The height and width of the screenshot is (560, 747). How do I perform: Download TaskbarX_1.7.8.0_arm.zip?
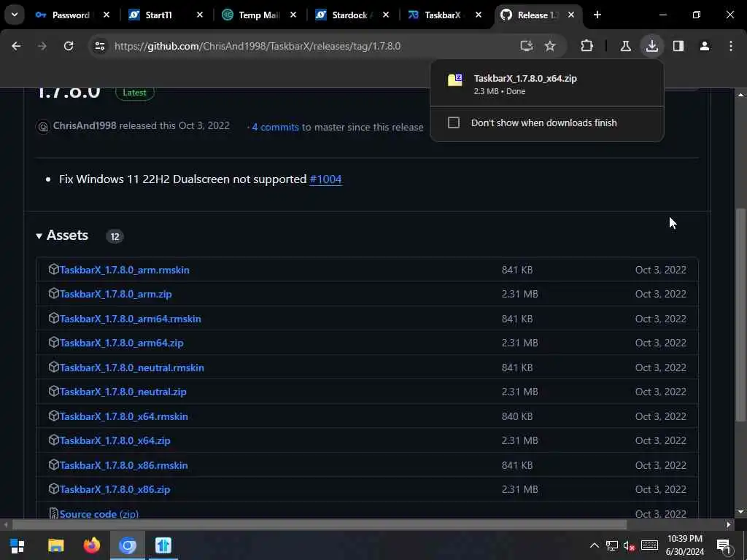click(x=116, y=295)
